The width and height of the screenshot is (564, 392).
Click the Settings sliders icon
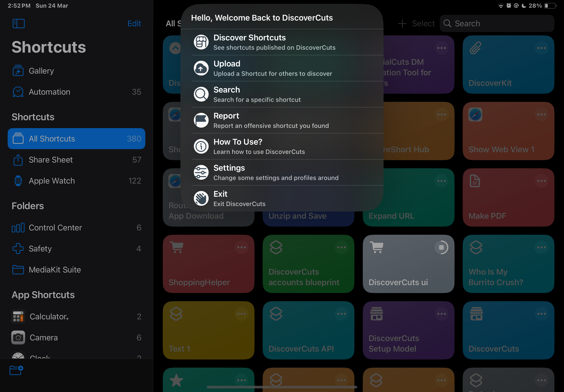201,172
